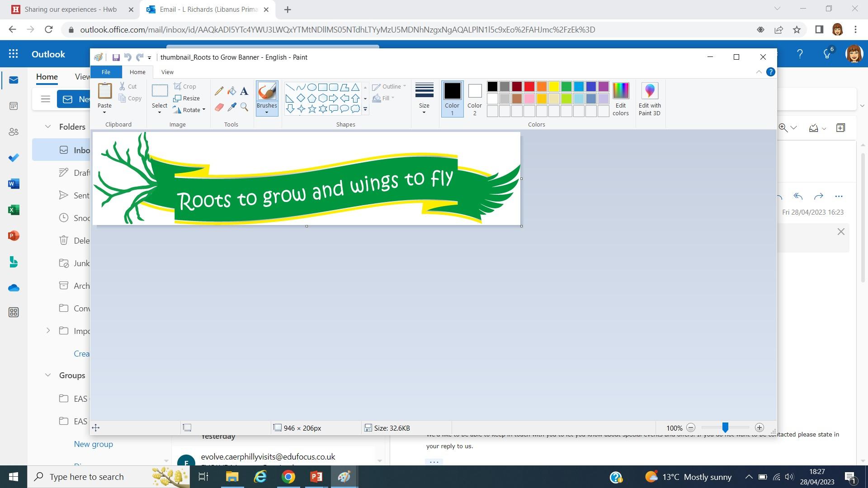This screenshot has height=488, width=868.
Task: Select the Eraser tool in Paint
Action: 219,107
